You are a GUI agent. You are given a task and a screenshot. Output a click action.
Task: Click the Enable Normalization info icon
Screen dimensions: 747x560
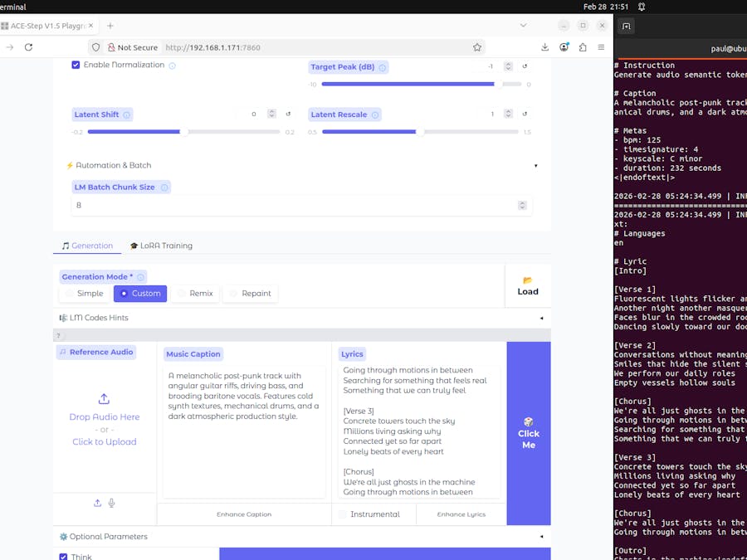point(173,66)
